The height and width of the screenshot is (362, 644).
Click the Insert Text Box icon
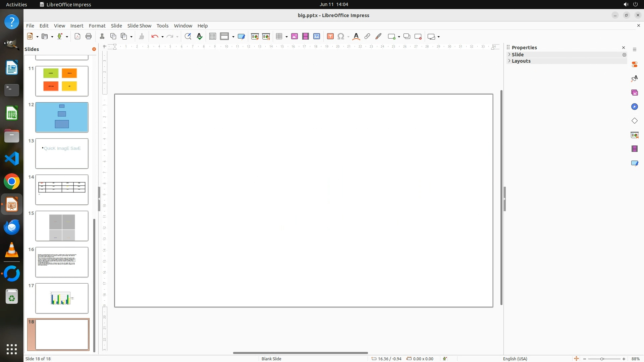[330, 37]
